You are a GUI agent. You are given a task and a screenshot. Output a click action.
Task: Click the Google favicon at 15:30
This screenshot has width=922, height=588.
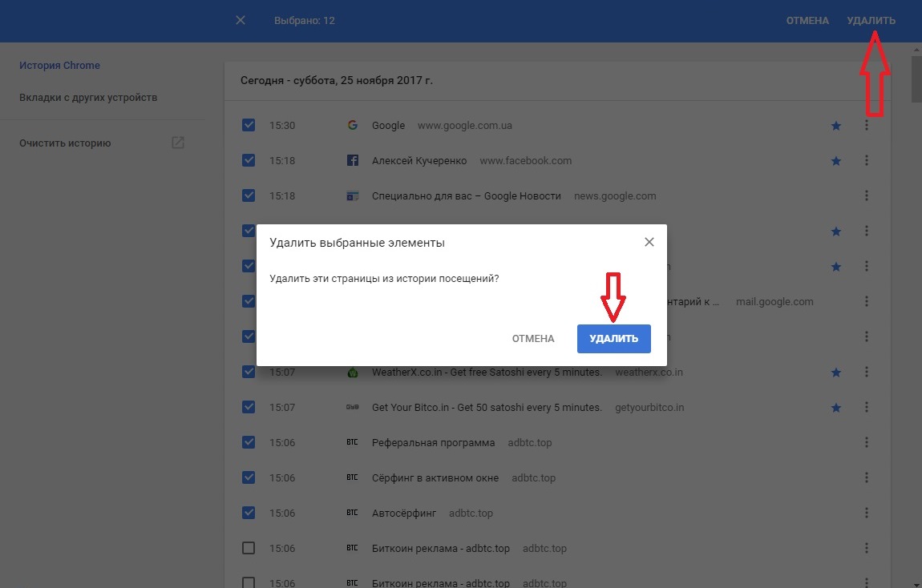click(352, 125)
